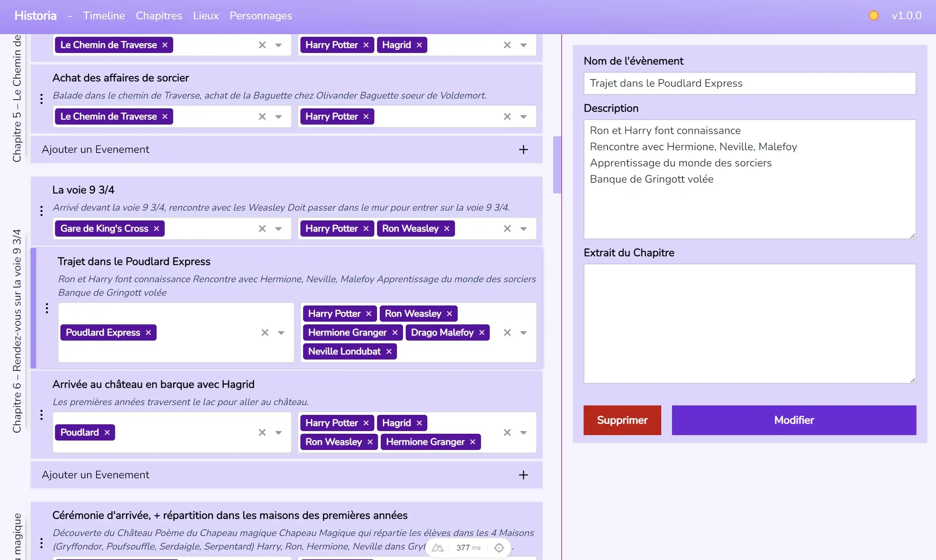Remove Harry Potter tag in Achat des affaires de sorcier
The height and width of the screenshot is (560, 936).
coord(366,116)
